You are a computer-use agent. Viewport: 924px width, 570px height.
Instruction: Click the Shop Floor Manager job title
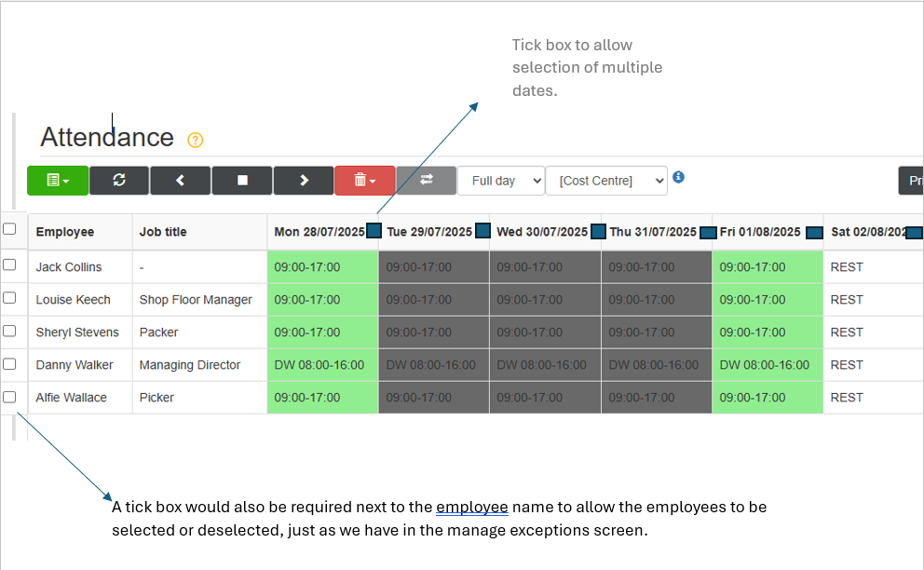click(196, 300)
